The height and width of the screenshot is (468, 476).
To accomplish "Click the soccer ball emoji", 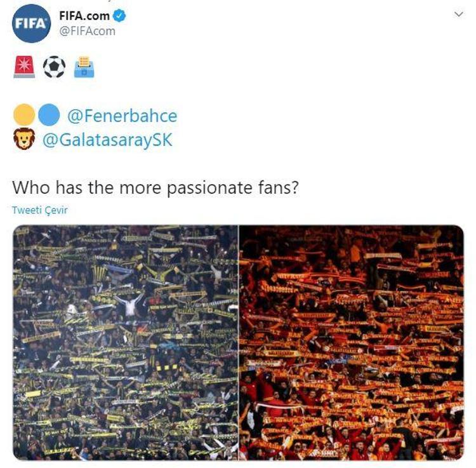I will pyautogui.click(x=54, y=67).
